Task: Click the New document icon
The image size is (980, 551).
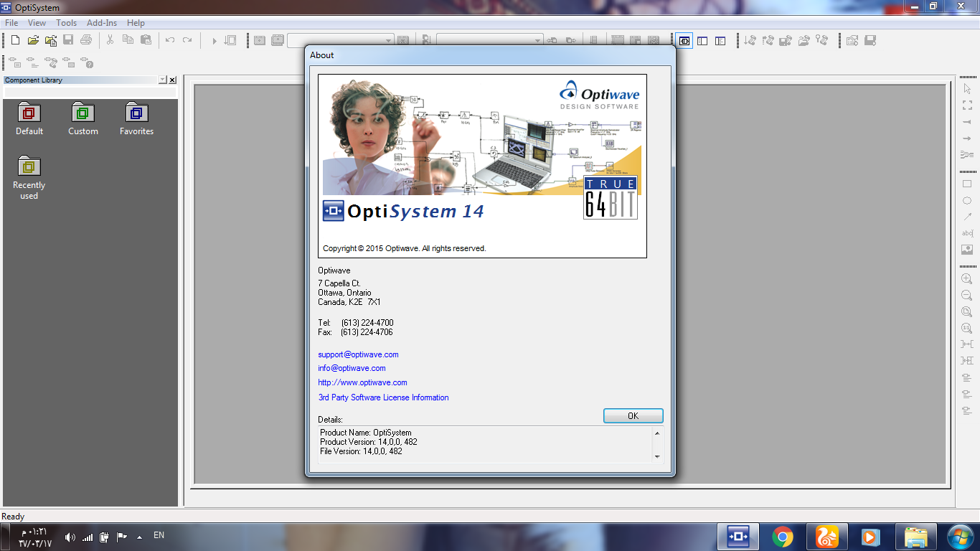Action: pyautogui.click(x=14, y=40)
